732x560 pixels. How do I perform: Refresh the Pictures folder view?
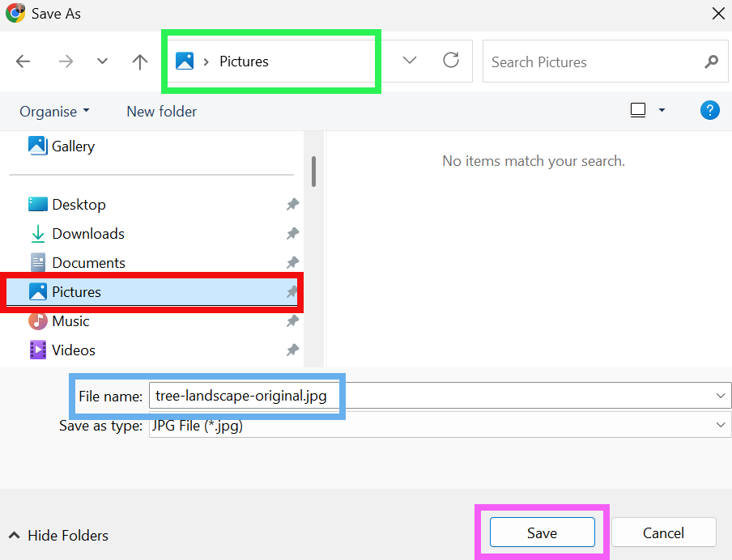(451, 60)
